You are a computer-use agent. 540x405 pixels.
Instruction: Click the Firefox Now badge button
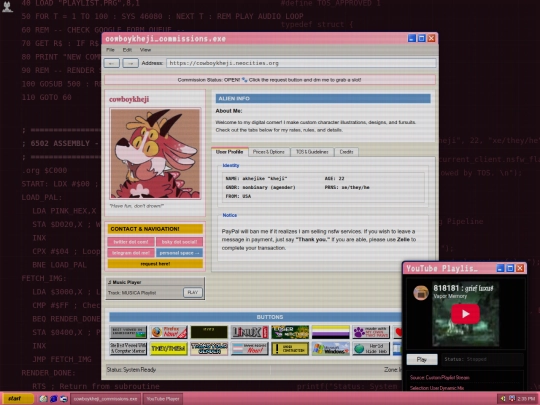pos(169,332)
